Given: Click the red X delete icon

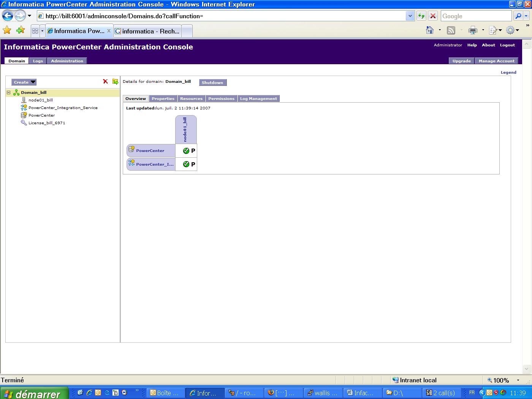Looking at the screenshot, I should coord(105,82).
